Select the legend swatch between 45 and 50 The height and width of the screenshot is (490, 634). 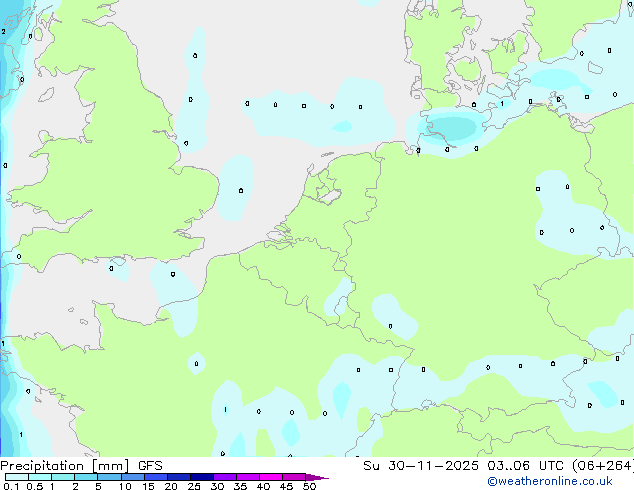294,477
